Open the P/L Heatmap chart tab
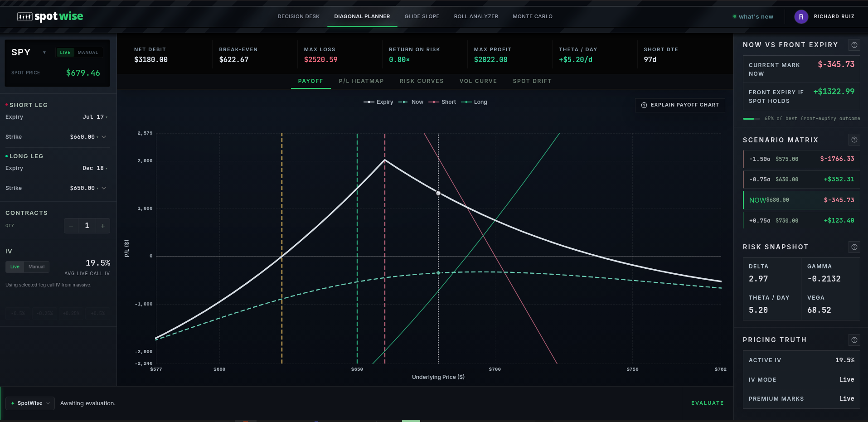The image size is (868, 422). (361, 81)
